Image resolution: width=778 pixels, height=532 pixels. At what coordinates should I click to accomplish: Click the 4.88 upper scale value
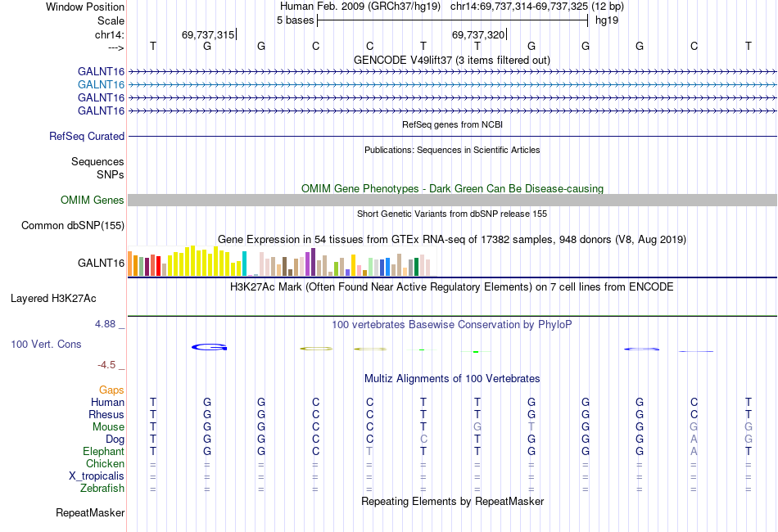[105, 324]
